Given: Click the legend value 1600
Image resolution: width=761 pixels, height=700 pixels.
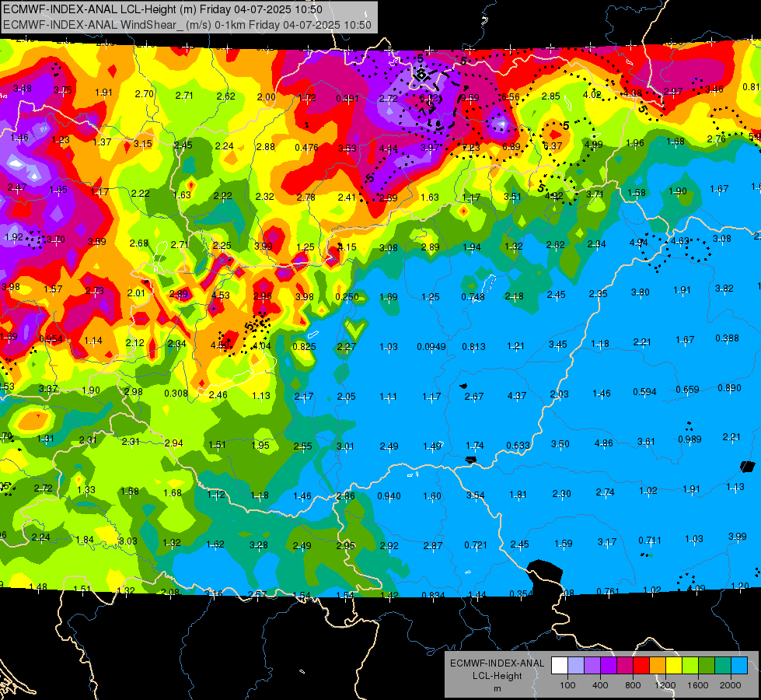Looking at the screenshot, I should click(x=698, y=685).
